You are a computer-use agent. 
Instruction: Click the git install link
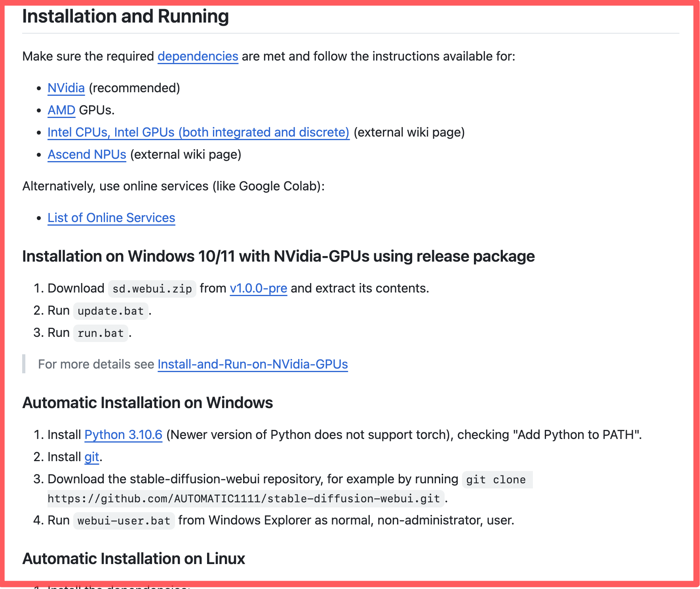click(x=91, y=457)
